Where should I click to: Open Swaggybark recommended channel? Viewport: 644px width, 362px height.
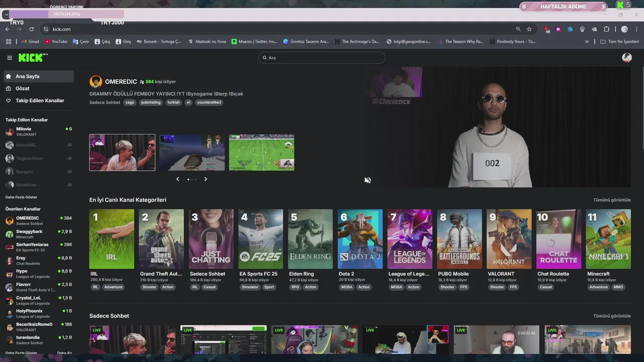pyautogui.click(x=39, y=234)
